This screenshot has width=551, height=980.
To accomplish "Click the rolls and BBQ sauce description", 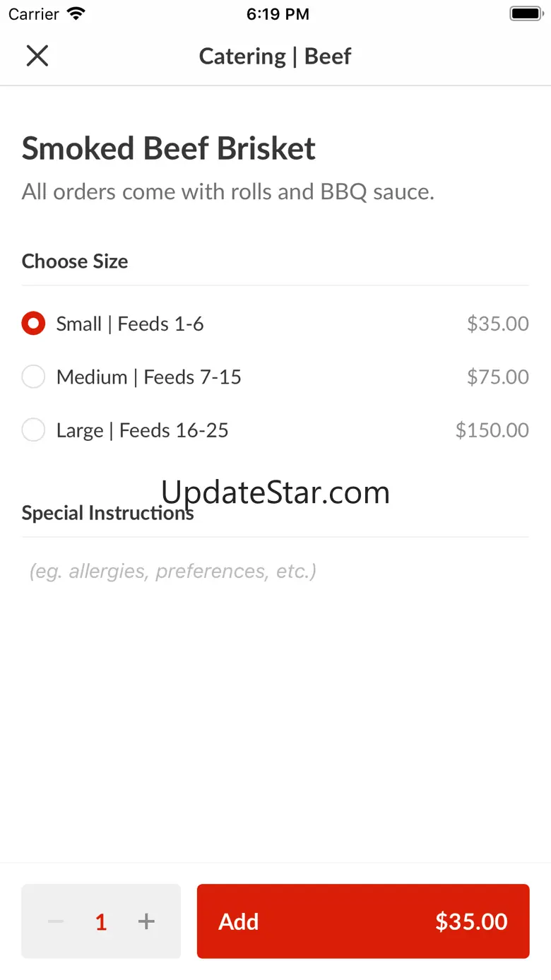I will coord(227,191).
